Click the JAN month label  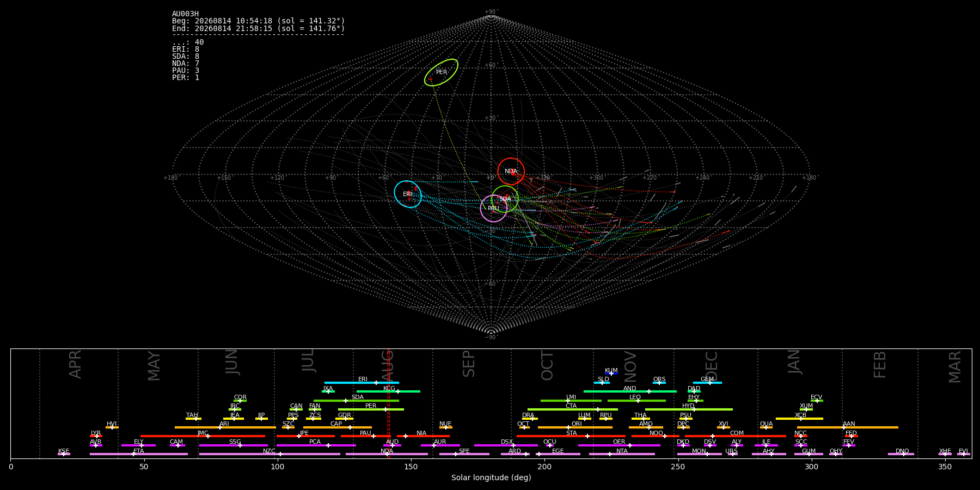[794, 362]
